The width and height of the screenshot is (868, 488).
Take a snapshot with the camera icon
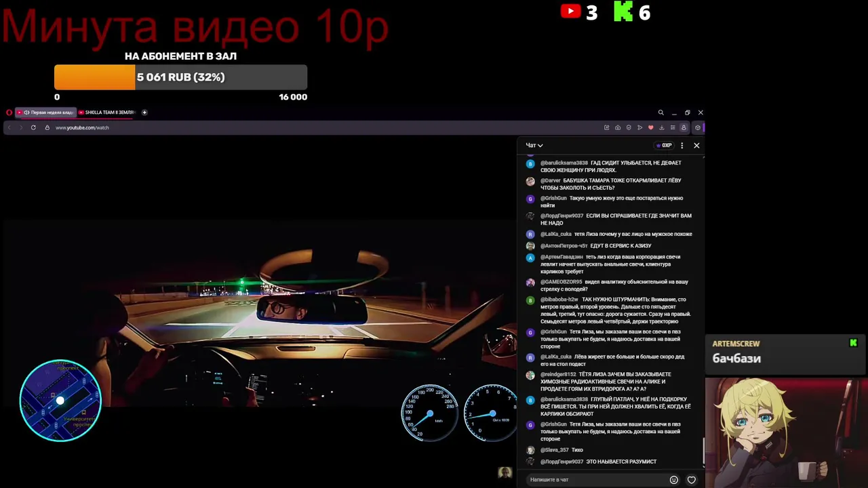617,127
